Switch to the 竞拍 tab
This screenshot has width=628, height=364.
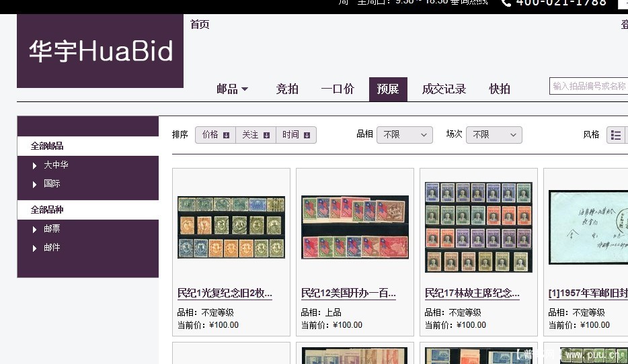click(x=287, y=89)
